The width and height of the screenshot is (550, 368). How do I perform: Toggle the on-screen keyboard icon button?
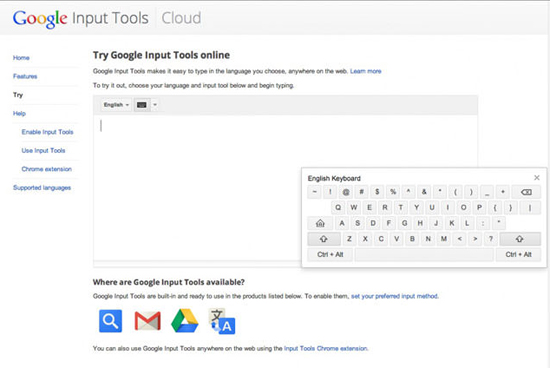(x=142, y=105)
